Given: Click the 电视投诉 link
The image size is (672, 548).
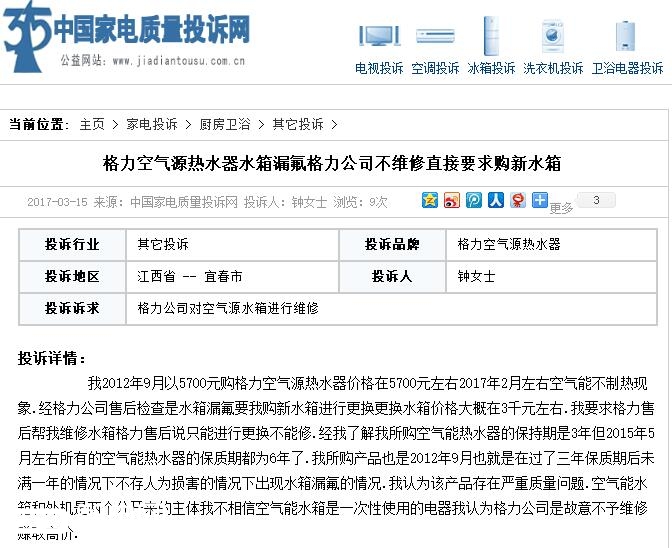Looking at the screenshot, I should [379, 68].
